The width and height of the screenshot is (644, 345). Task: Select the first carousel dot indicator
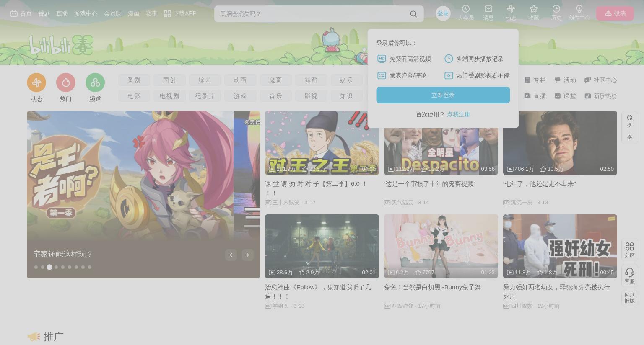coord(36,267)
